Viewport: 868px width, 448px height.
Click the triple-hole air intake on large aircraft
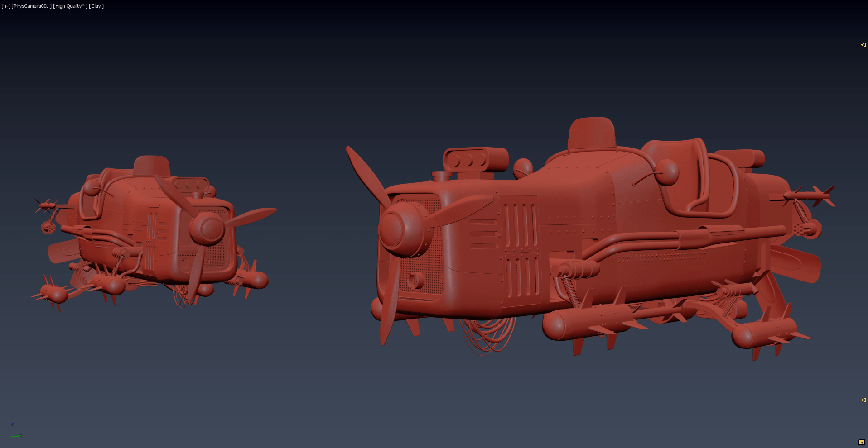pyautogui.click(x=471, y=160)
